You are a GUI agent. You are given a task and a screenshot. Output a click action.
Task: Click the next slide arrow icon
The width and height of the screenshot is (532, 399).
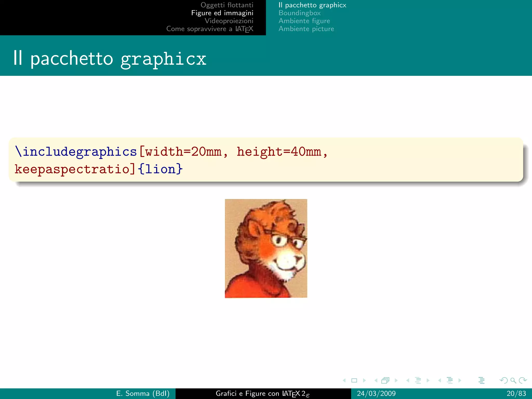click(x=364, y=381)
